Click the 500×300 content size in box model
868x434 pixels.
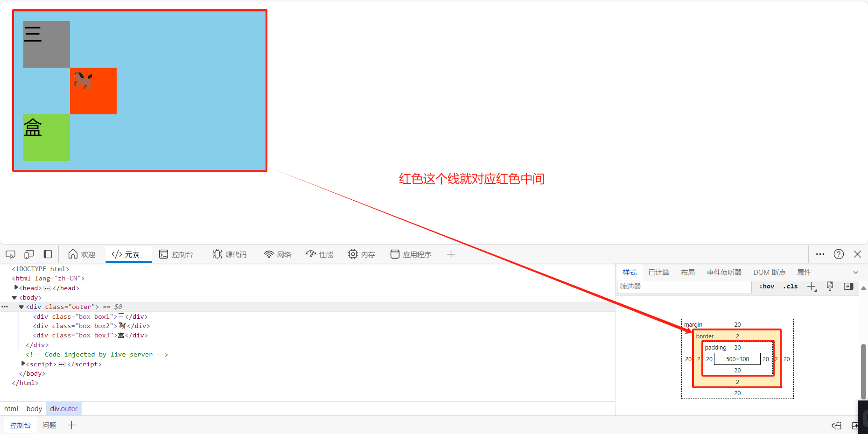coord(737,359)
